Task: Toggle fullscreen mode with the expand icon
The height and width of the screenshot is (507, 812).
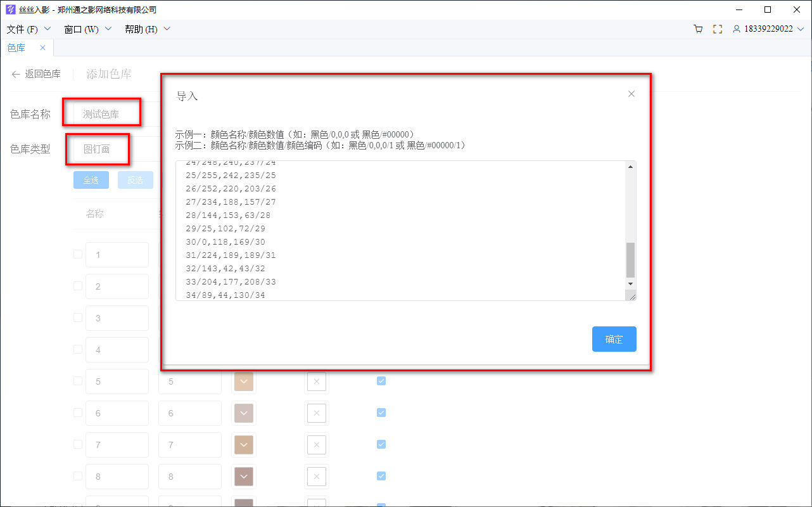Action: [x=718, y=29]
